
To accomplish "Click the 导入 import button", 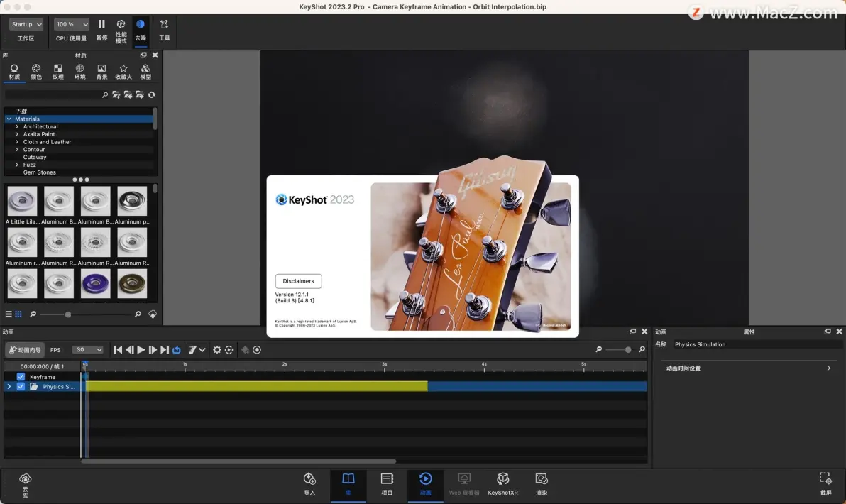I will point(309,483).
